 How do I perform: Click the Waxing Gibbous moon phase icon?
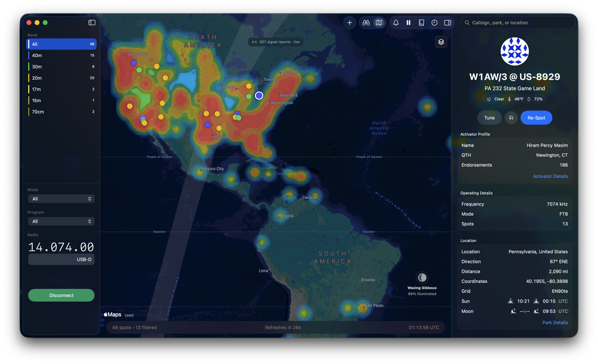[422, 277]
